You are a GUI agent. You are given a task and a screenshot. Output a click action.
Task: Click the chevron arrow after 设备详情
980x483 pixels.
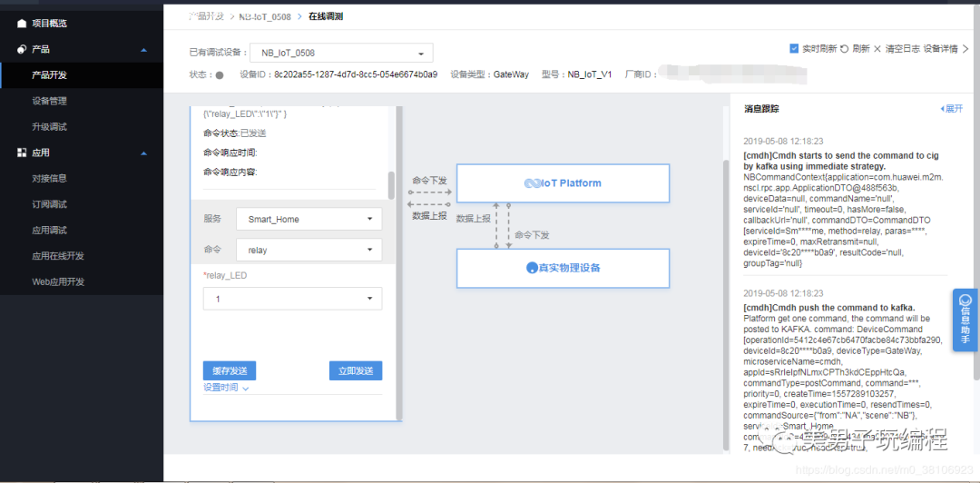(965, 49)
